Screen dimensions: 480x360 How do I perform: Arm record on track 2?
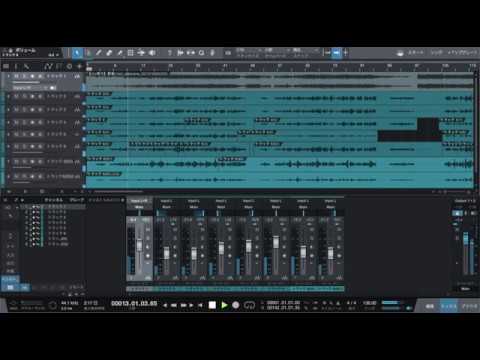[x=32, y=96]
